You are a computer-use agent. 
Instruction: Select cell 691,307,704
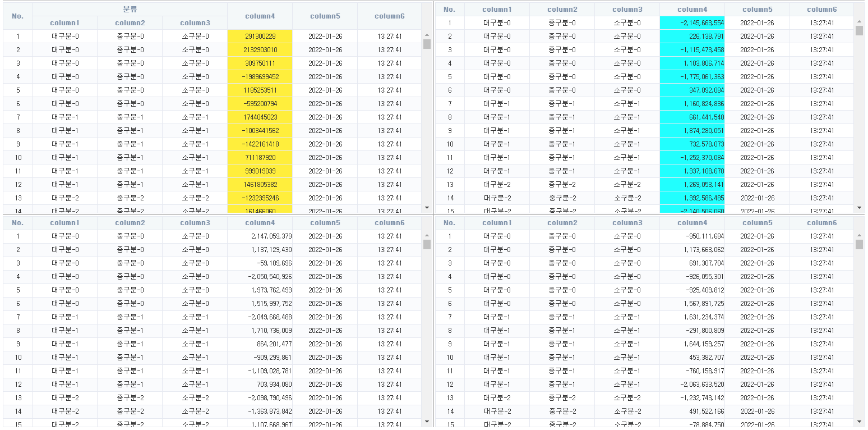tap(692, 263)
